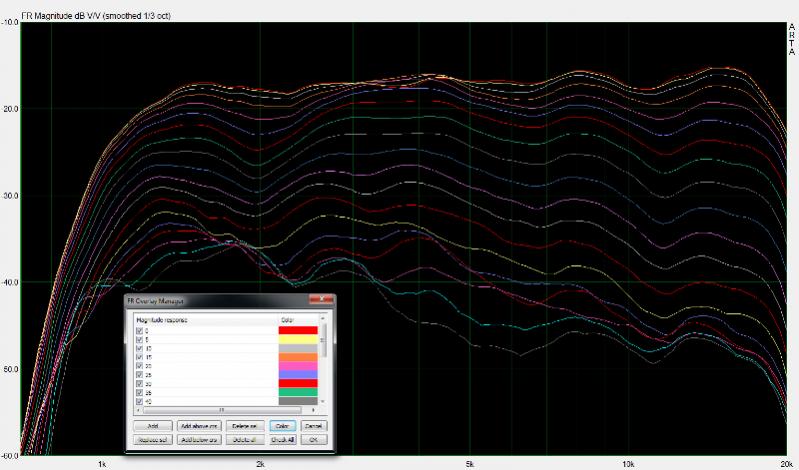Viewport: 799px width, 470px height.
Task: Toggle the 25 overlay checkbox
Action: pos(138,375)
